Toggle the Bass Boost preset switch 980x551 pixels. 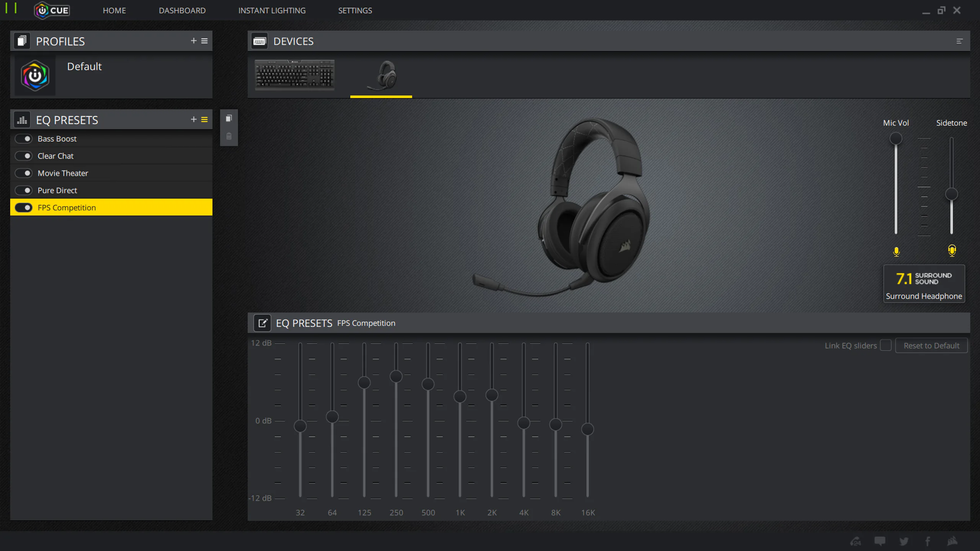click(24, 139)
